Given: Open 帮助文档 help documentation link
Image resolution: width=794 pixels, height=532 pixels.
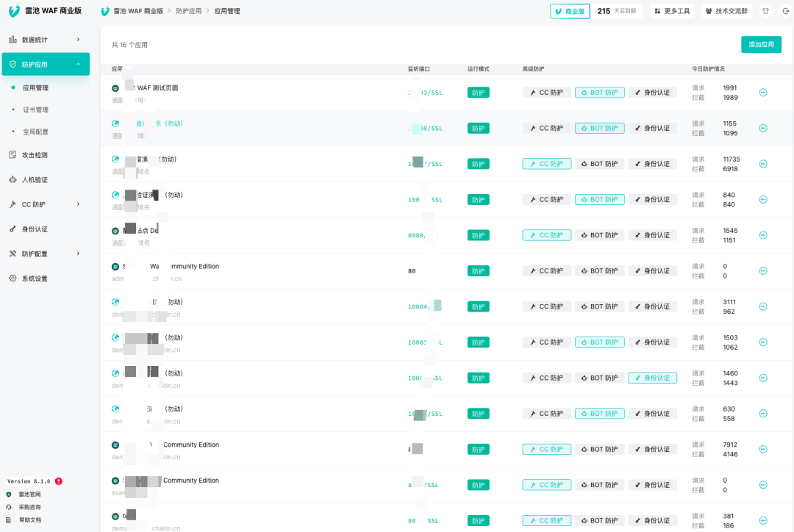Looking at the screenshot, I should click(29, 520).
